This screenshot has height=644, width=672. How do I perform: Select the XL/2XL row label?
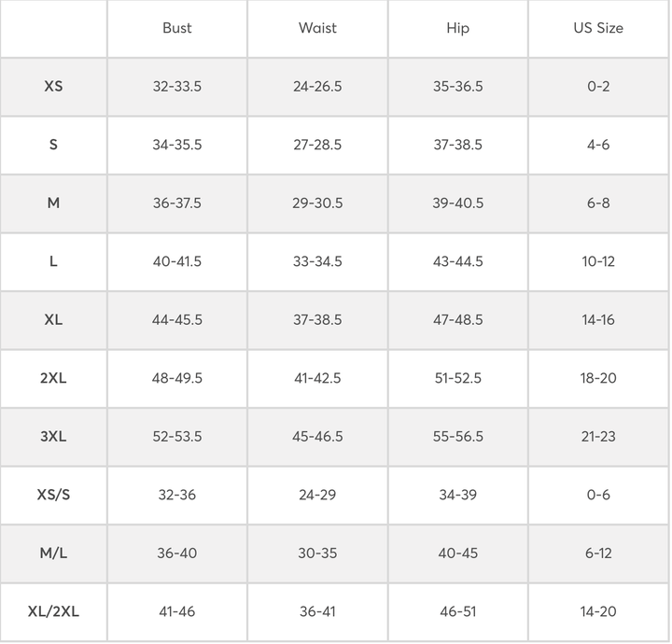click(x=53, y=611)
